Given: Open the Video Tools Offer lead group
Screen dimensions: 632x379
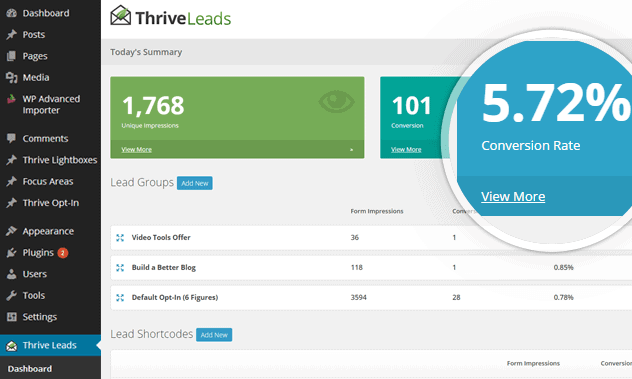Looking at the screenshot, I should pos(161,237).
